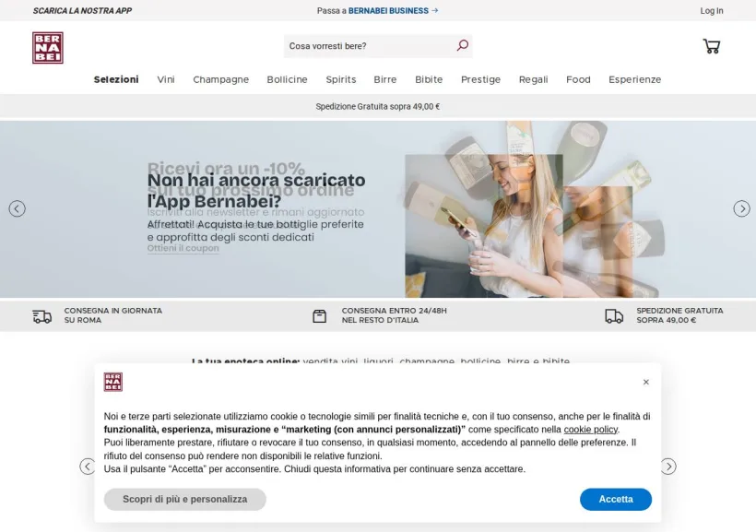This screenshot has height=532, width=756.
Task: Click the delivery truck icon for Roma
Action: 41,316
